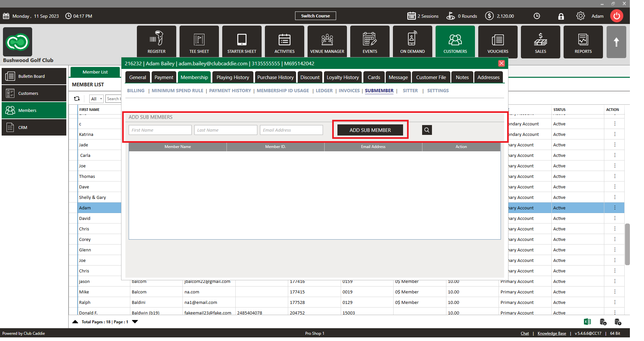The image size is (644, 341).
Task: Open the LEDGER sub-section
Action: [x=324, y=91]
